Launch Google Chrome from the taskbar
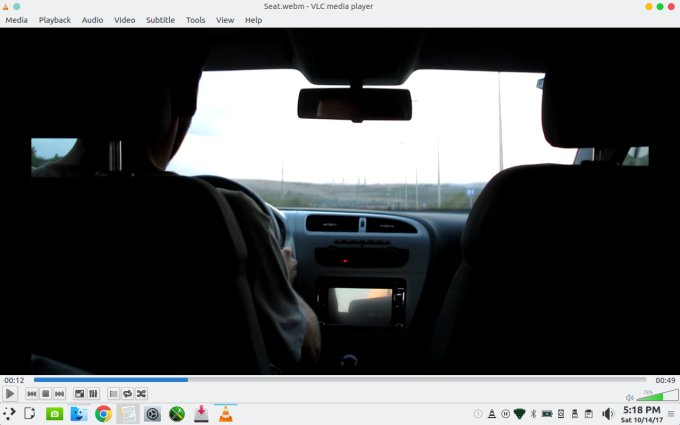 pos(103,414)
